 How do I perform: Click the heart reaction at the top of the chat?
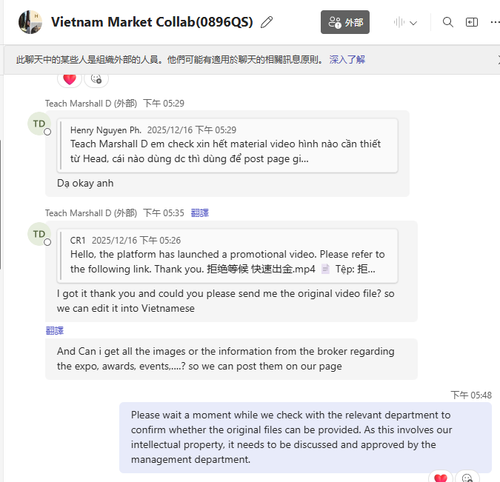70,79
